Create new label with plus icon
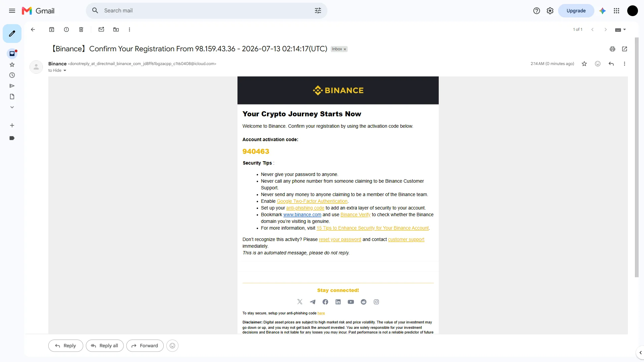 pos(12,125)
